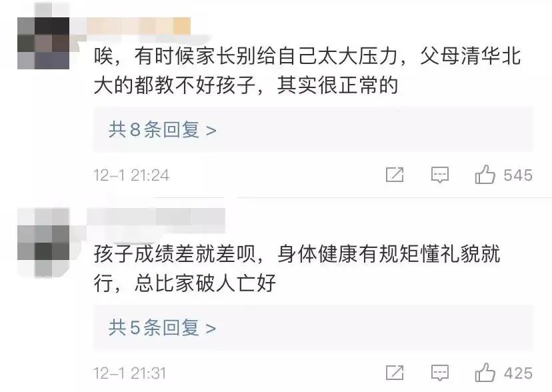Open reply box on first comment
552x392 pixels.
click(x=440, y=175)
